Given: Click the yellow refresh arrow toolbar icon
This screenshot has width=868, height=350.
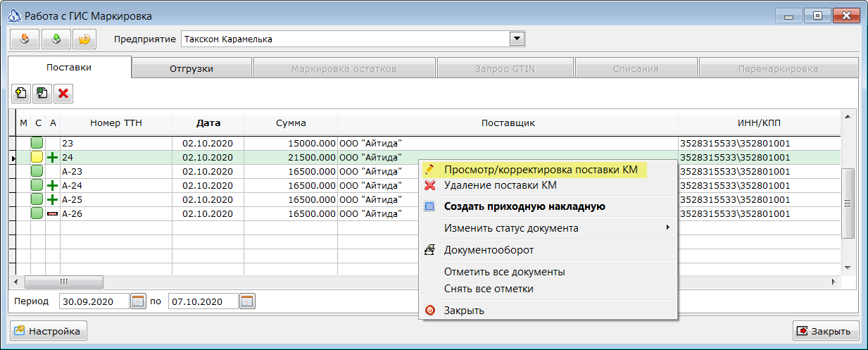Looking at the screenshot, I should point(84,39).
